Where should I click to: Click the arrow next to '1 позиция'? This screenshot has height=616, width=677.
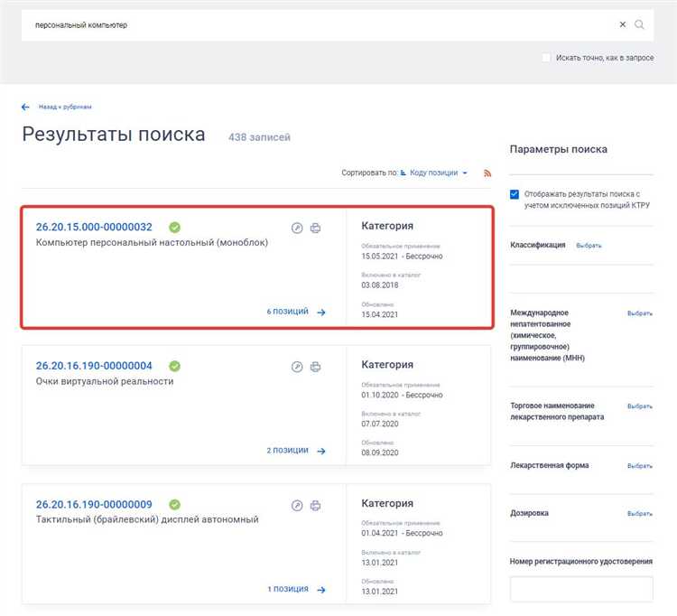click(x=321, y=590)
